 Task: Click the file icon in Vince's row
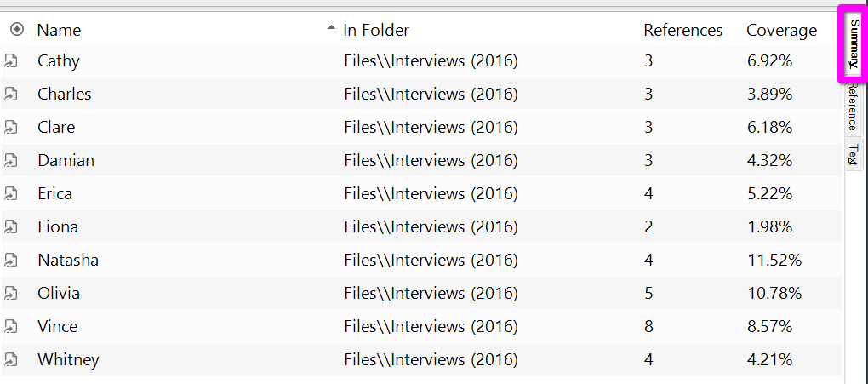[11, 327]
